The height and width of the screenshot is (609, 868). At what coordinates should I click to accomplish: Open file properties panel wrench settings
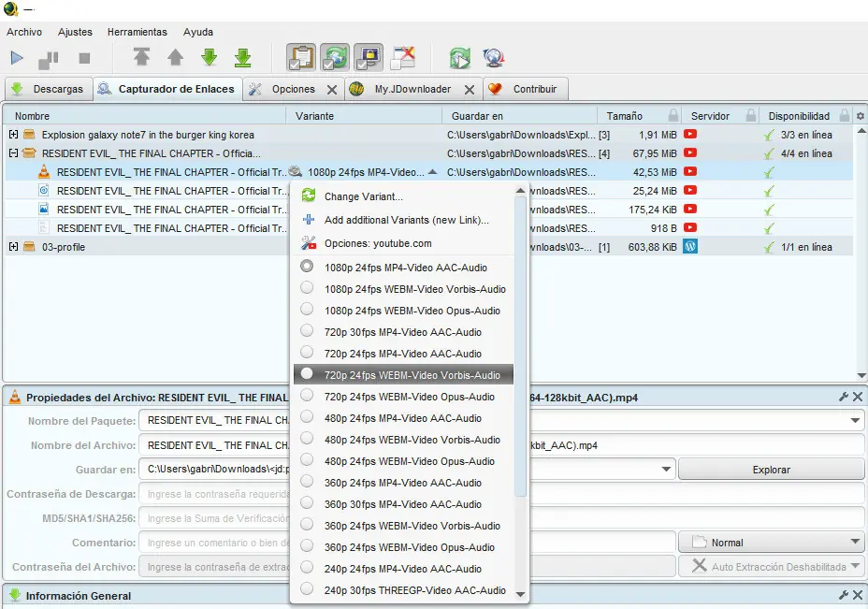[844, 397]
